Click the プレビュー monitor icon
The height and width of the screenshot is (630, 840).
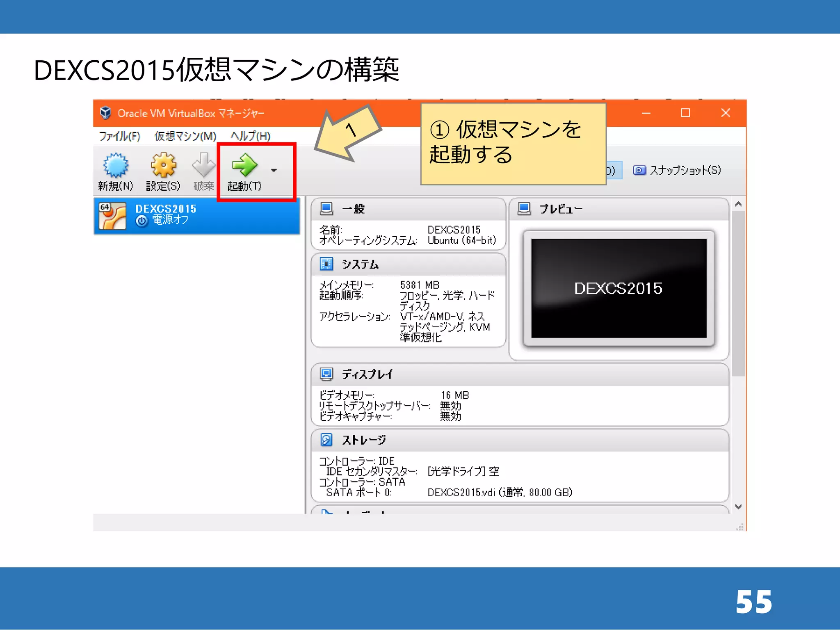click(x=524, y=209)
